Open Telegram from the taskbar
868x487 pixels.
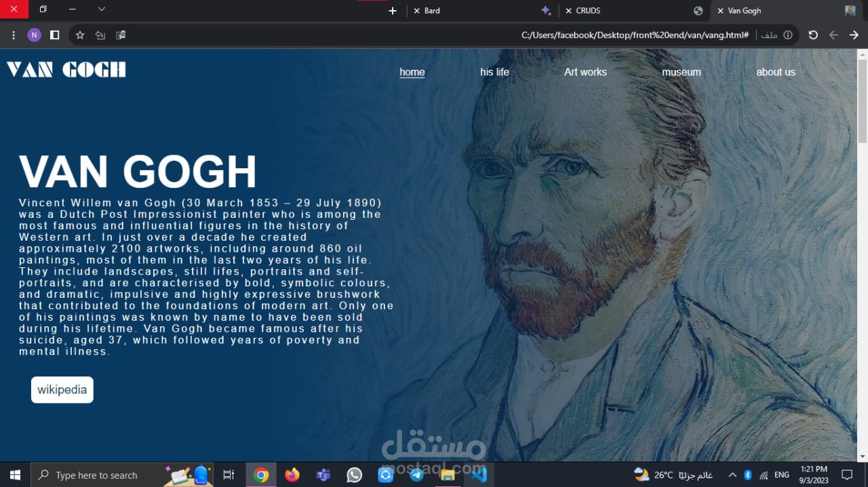(417, 475)
